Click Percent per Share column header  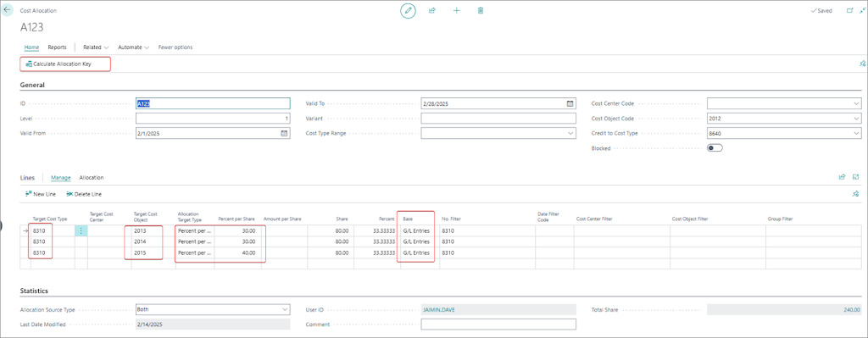[x=236, y=219]
